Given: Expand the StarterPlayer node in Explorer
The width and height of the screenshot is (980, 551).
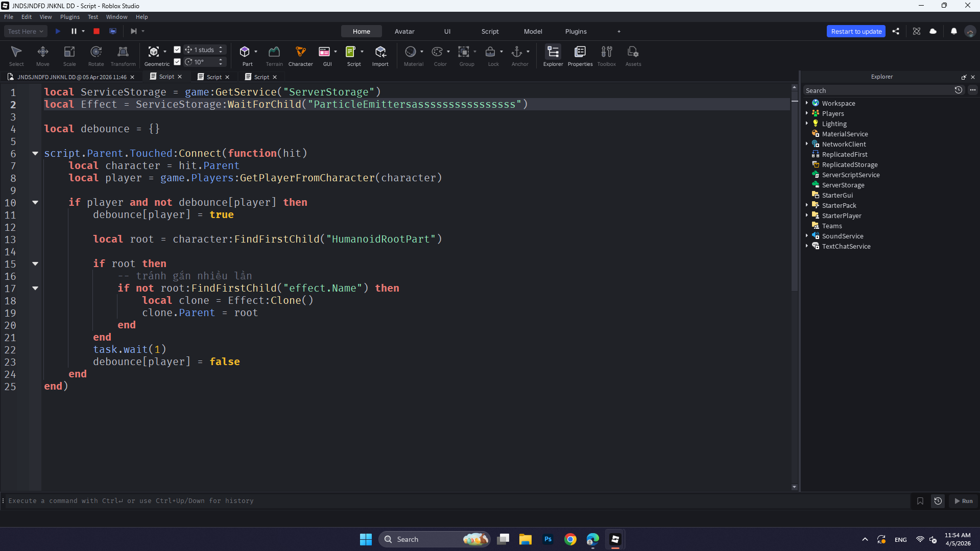Looking at the screenshot, I should pyautogui.click(x=807, y=215).
